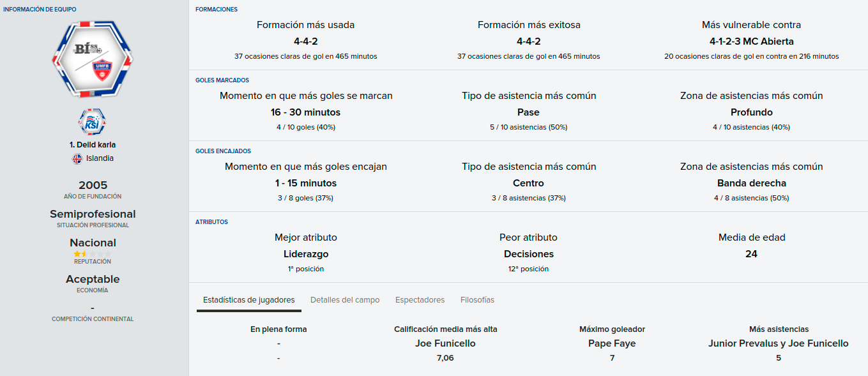Open the Islandia nation link
The image size is (868, 376).
pyautogui.click(x=100, y=158)
